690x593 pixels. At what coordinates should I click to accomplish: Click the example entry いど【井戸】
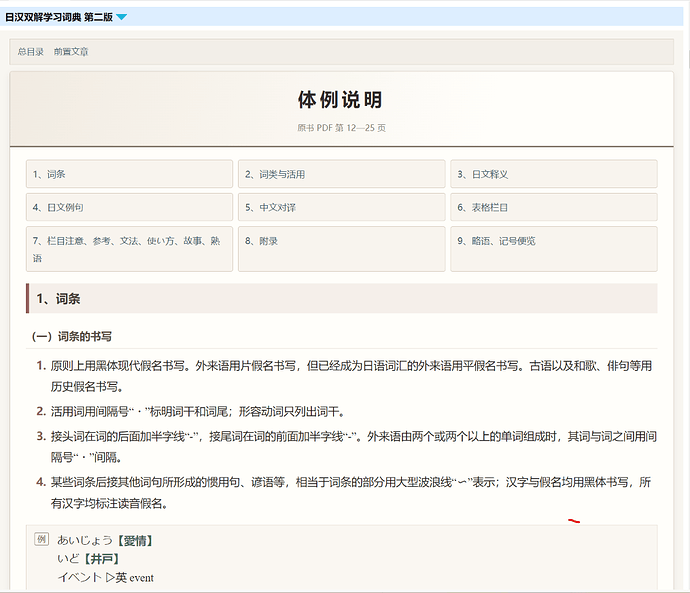88,559
